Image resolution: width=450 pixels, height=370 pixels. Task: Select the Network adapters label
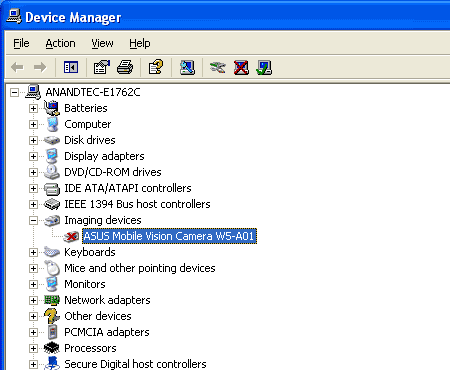(107, 300)
